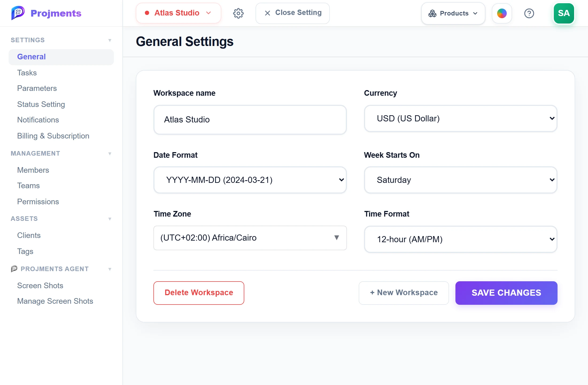Go to Tags page
Image resolution: width=588 pixels, height=385 pixels.
click(x=25, y=251)
